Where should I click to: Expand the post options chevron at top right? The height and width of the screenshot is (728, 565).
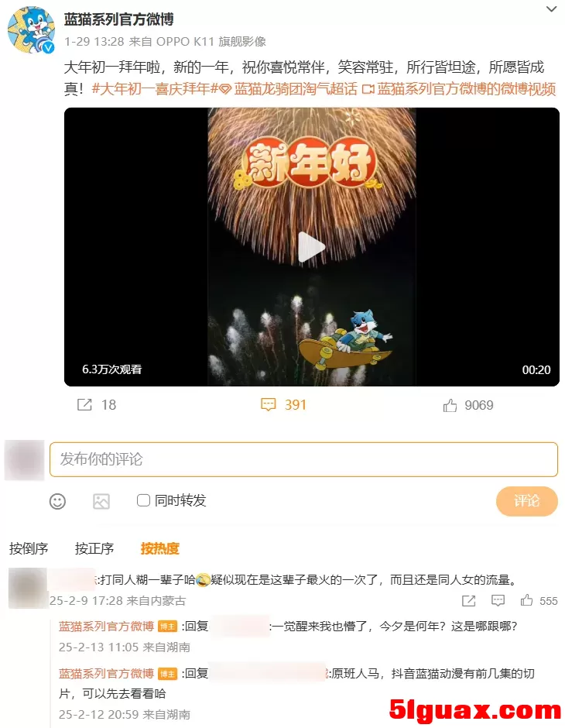click(551, 9)
